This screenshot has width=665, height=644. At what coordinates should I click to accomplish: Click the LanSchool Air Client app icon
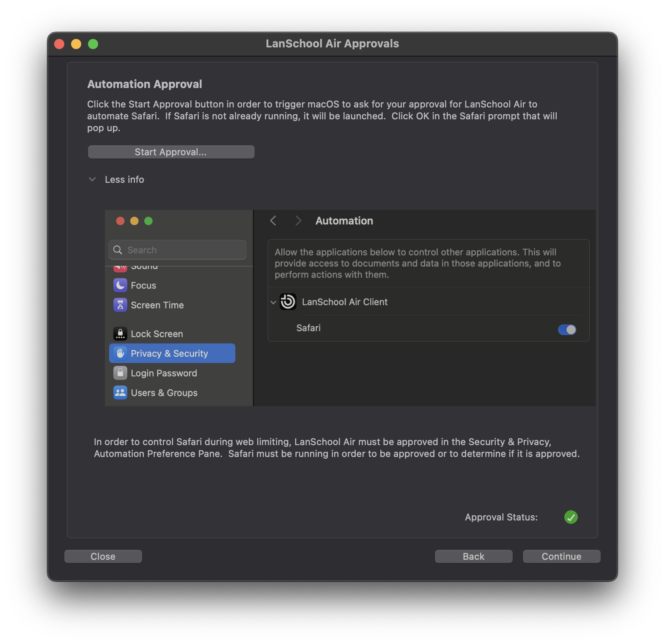click(288, 302)
